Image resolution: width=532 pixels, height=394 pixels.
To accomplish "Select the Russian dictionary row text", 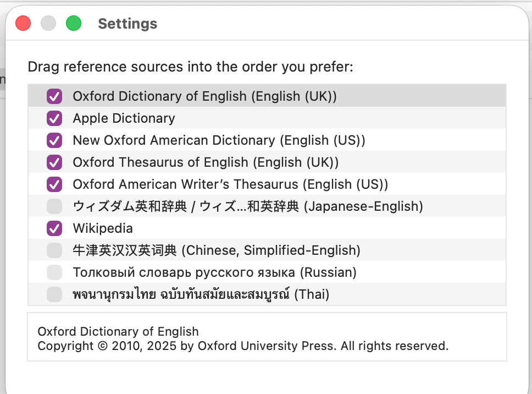I will point(214,272).
